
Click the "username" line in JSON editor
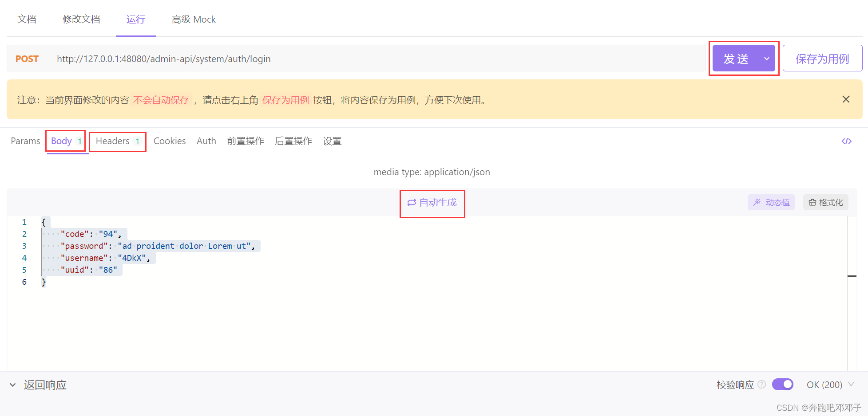(x=105, y=258)
